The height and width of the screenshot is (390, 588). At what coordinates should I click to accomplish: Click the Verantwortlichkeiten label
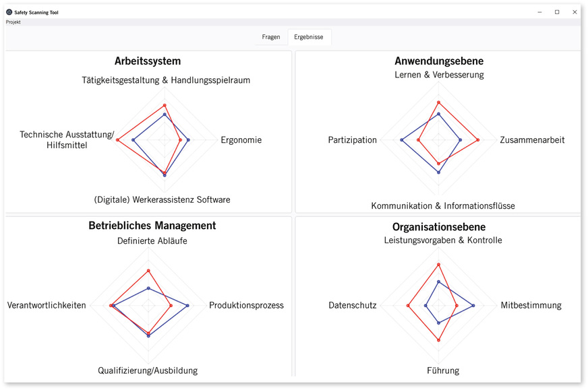pos(47,304)
